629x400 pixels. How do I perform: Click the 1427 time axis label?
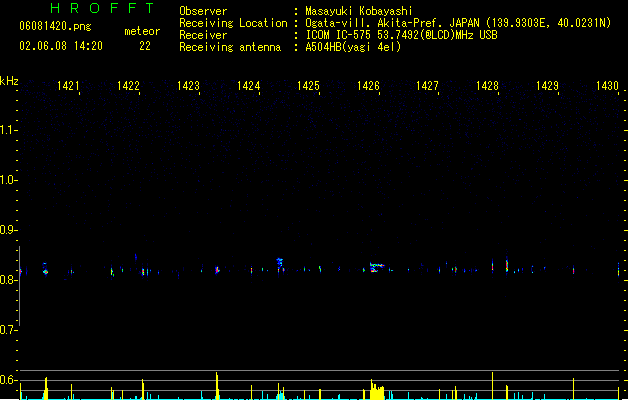(427, 86)
